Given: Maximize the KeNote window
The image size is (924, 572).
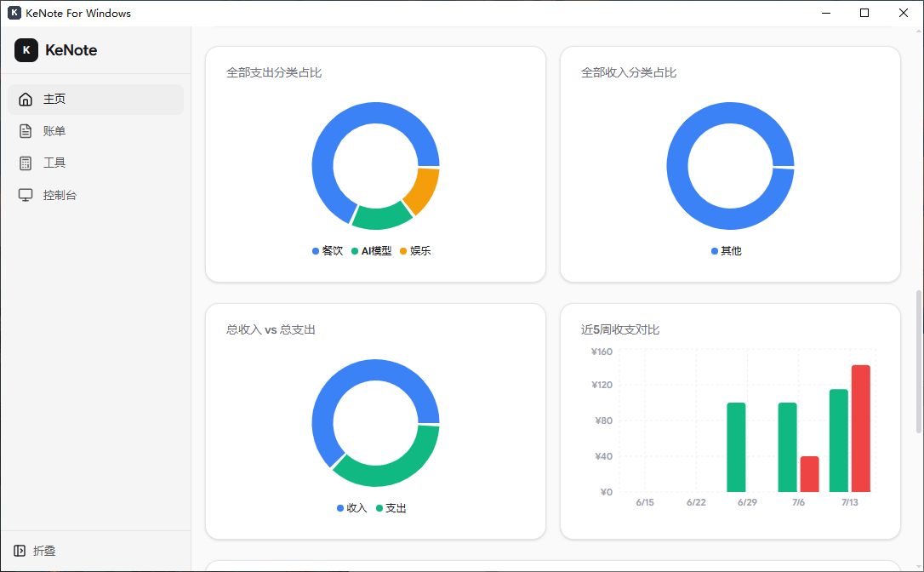Looking at the screenshot, I should (864, 13).
